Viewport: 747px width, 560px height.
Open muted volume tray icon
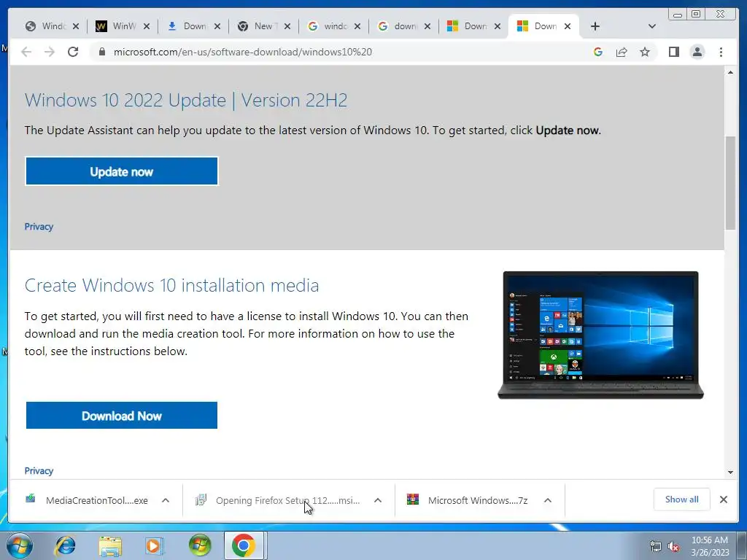(673, 546)
